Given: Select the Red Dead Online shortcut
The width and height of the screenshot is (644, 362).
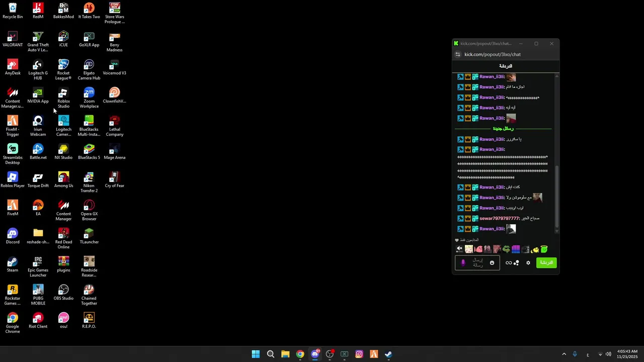Looking at the screenshot, I should click(x=63, y=238).
